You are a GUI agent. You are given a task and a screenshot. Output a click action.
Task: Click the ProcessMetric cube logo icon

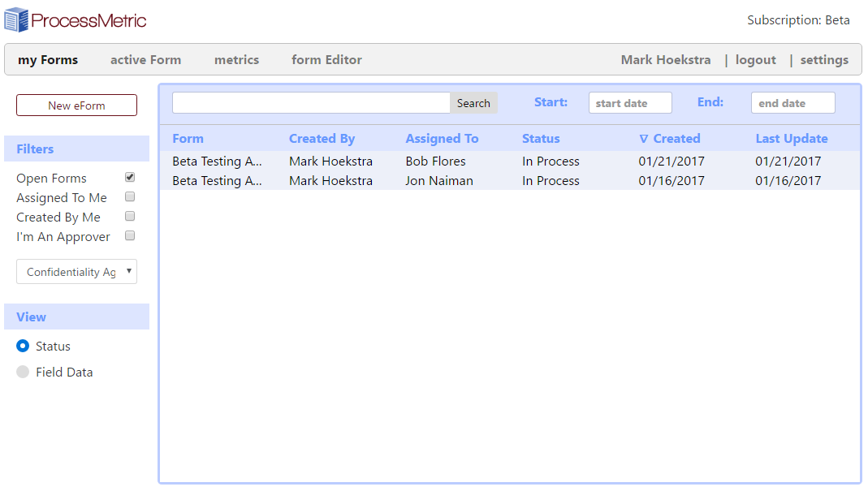(15, 19)
